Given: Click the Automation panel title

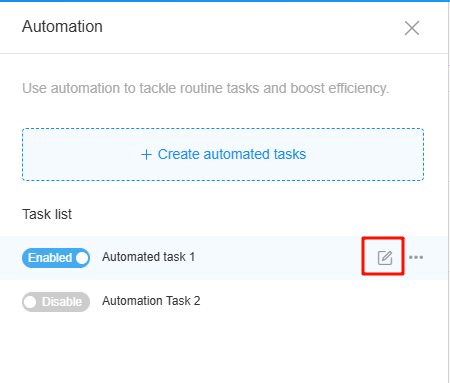Looking at the screenshot, I should click(x=62, y=27).
